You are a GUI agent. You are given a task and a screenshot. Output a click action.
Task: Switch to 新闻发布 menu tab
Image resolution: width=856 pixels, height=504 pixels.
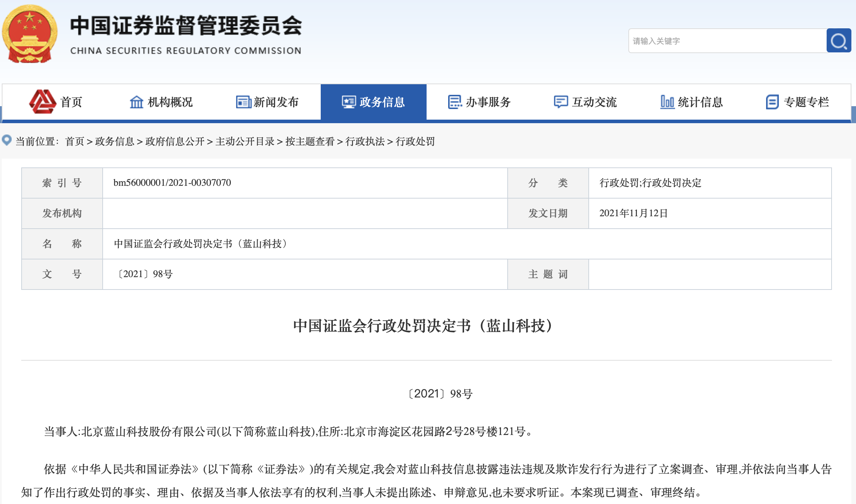coord(276,102)
